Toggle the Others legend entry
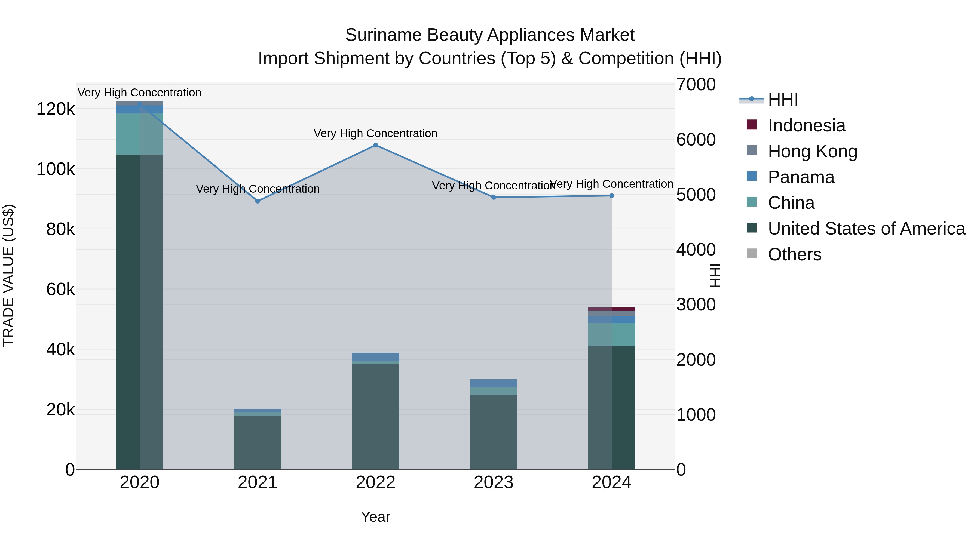The width and height of the screenshot is (980, 551). tap(784, 254)
